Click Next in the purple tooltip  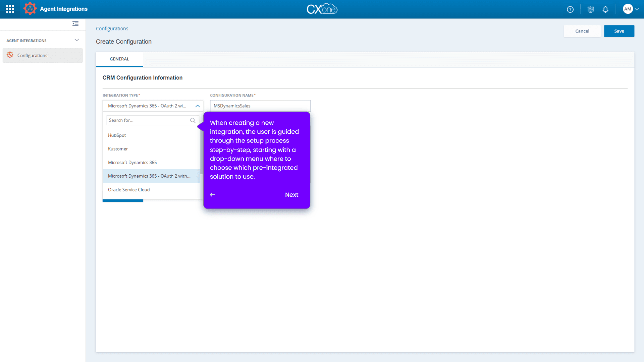pyautogui.click(x=291, y=195)
